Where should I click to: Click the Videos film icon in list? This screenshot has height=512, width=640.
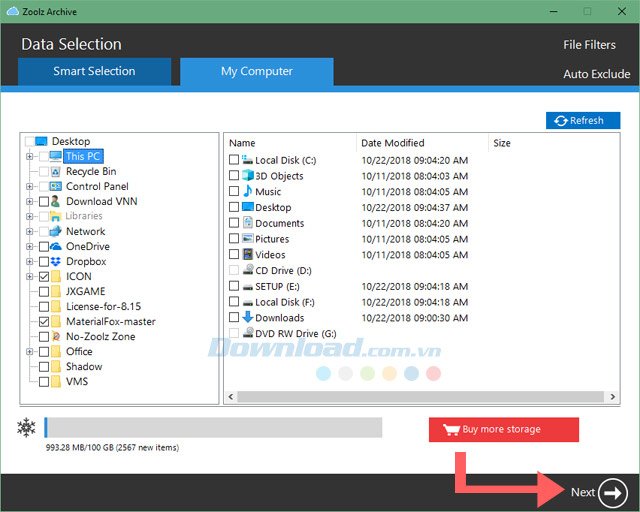click(247, 255)
